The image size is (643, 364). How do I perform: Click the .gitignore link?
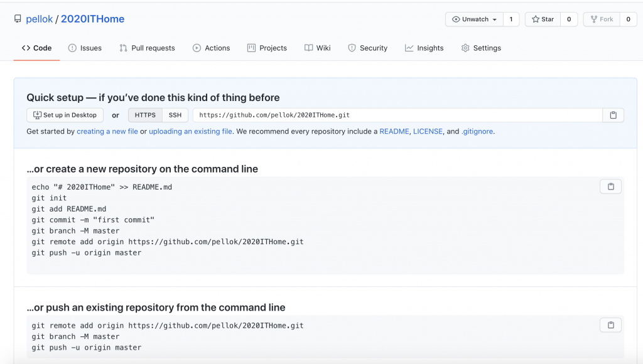pos(477,131)
